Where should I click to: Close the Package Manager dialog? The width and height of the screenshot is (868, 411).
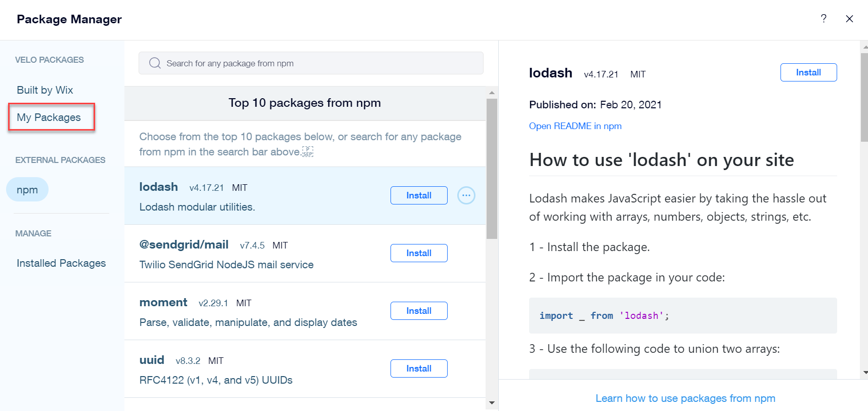849,19
